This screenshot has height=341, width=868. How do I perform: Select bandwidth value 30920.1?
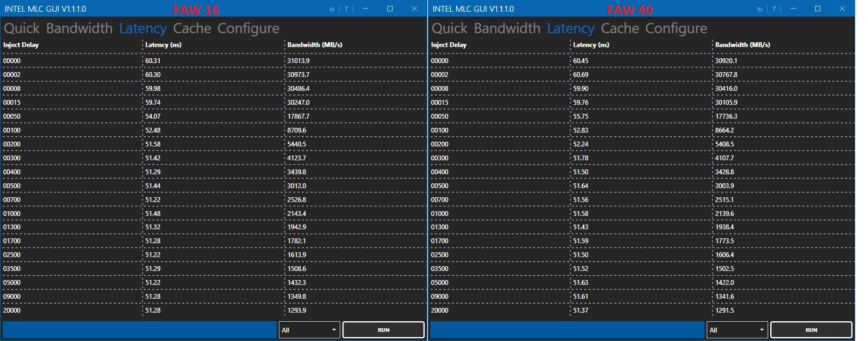(x=726, y=61)
